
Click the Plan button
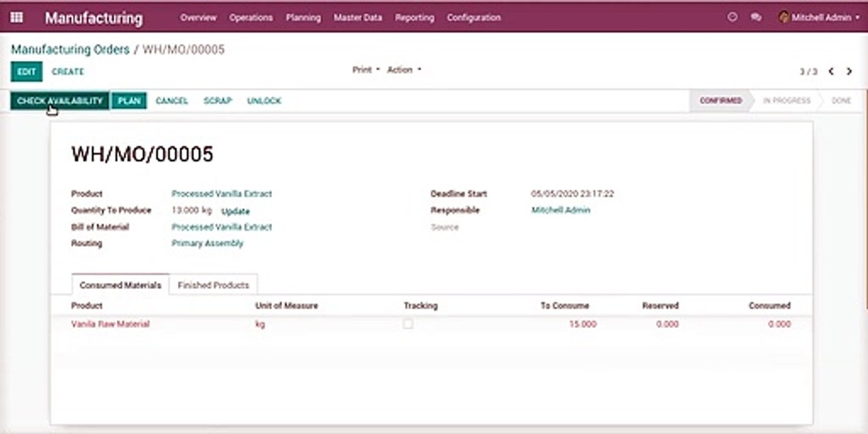pos(129,101)
